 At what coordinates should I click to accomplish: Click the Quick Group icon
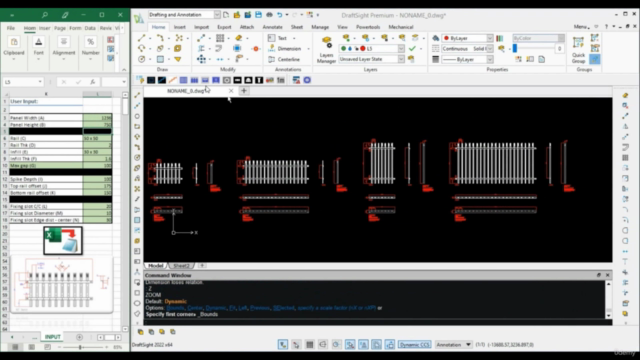pos(578,49)
